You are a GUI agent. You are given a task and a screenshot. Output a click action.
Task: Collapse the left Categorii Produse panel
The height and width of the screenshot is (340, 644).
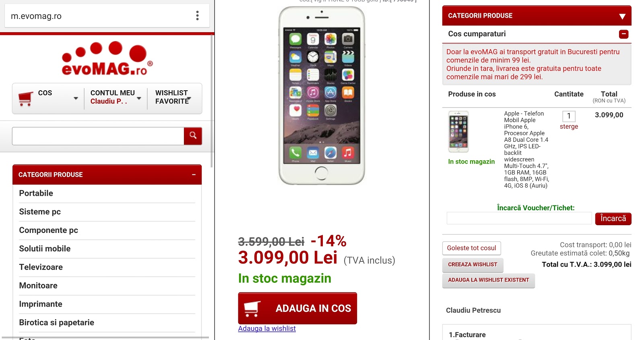pos(194,175)
